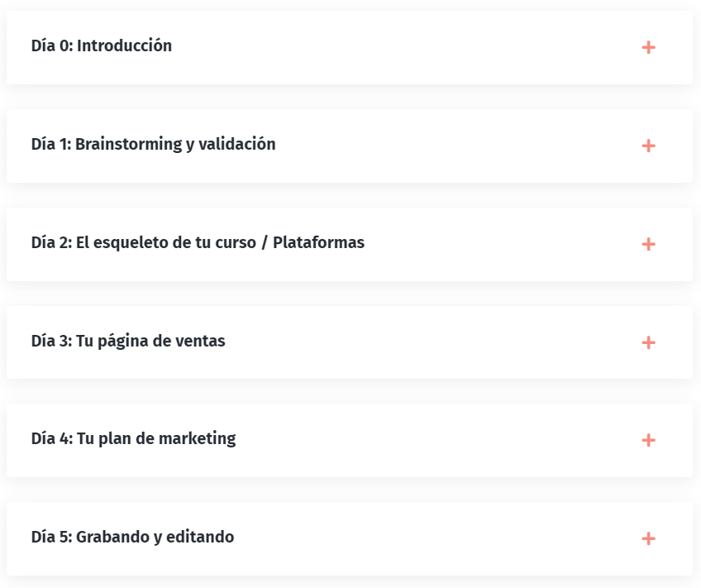Expand the Grabando y editando accordion
701x588 pixels.
click(x=349, y=538)
